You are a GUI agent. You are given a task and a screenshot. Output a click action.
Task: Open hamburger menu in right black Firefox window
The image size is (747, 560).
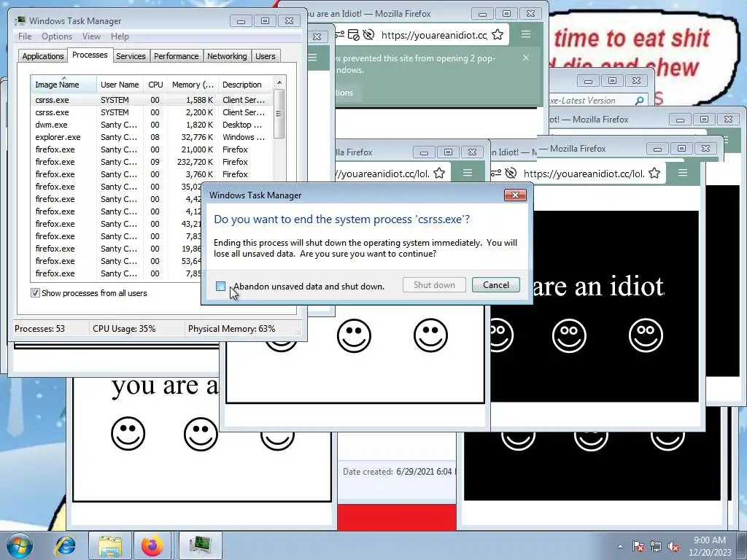(x=683, y=173)
